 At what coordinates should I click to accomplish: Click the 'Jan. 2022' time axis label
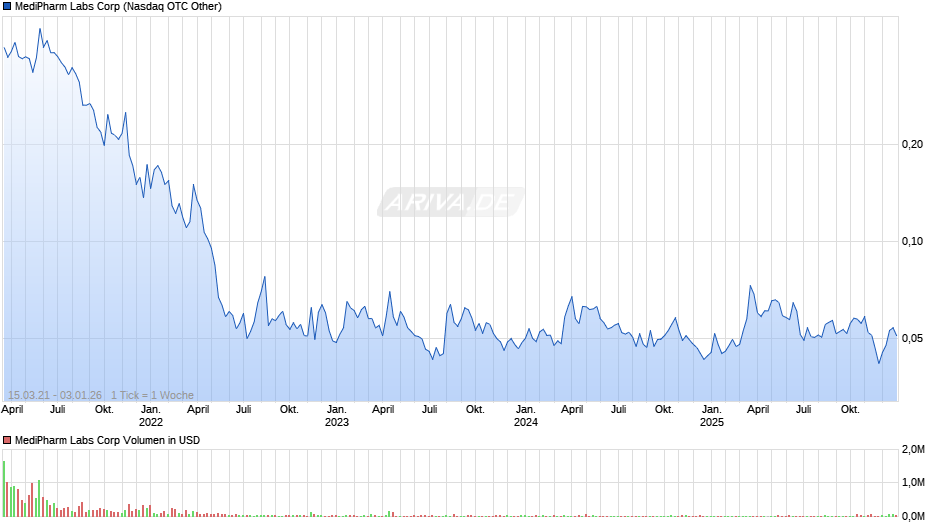click(x=150, y=416)
